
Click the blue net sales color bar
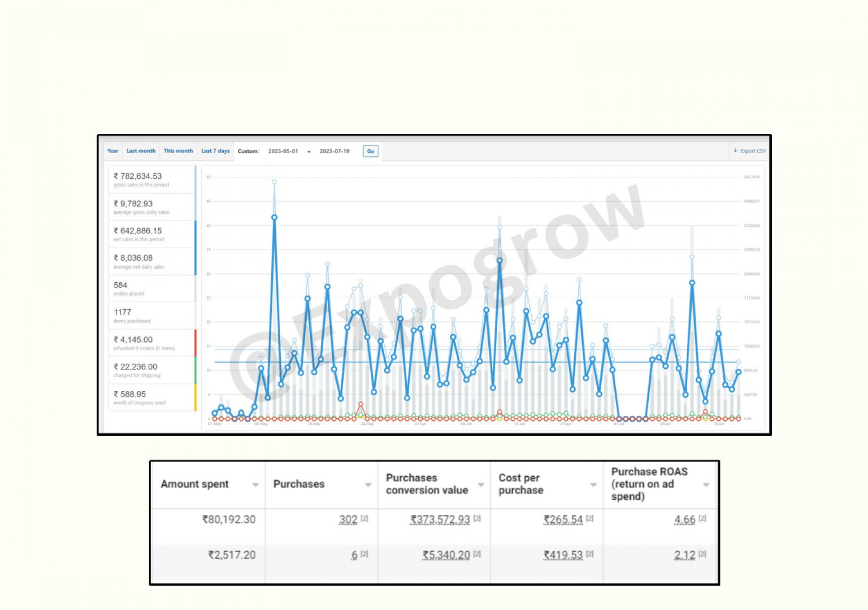(195, 247)
